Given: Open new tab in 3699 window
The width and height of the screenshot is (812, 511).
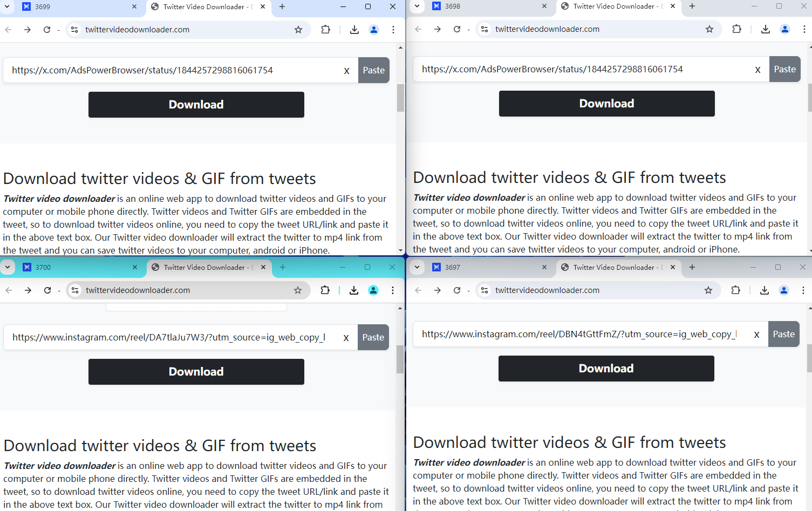Looking at the screenshot, I should click(282, 6).
